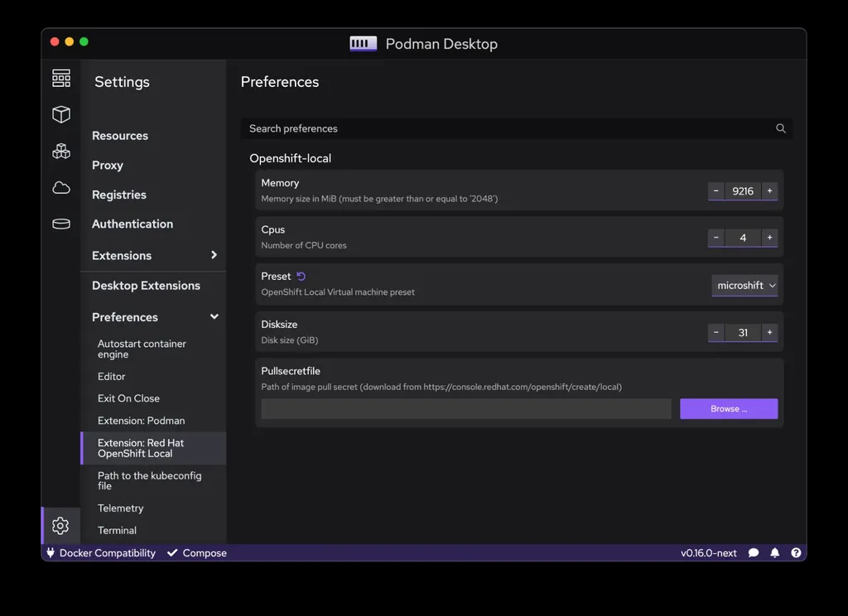Increase Disksize with the plus button
The width and height of the screenshot is (848, 616).
(769, 333)
